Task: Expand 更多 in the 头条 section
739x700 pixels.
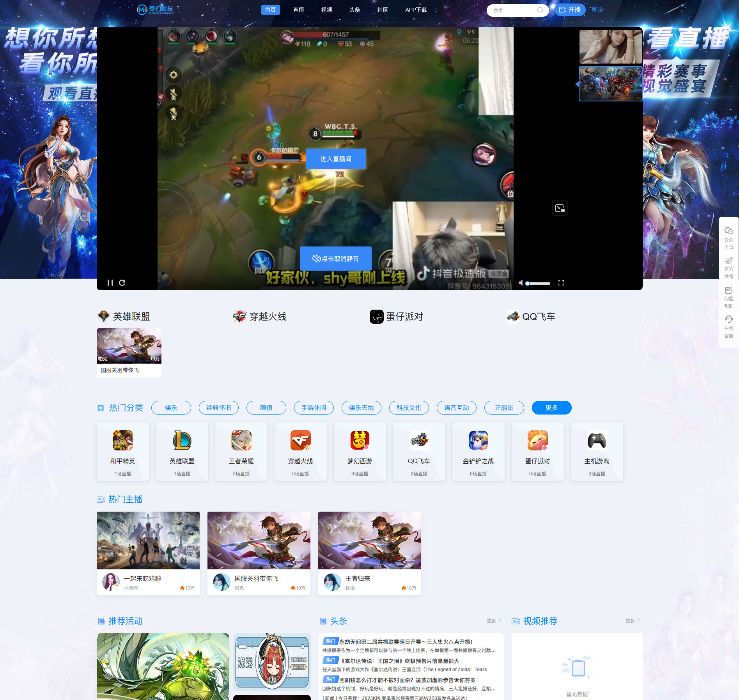Action: pyautogui.click(x=494, y=620)
